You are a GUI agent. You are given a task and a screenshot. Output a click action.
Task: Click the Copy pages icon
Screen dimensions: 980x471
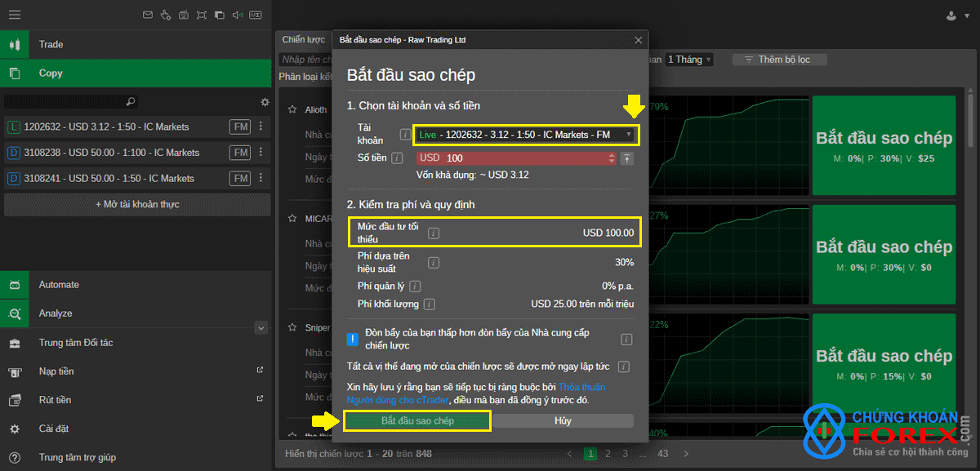[14, 73]
